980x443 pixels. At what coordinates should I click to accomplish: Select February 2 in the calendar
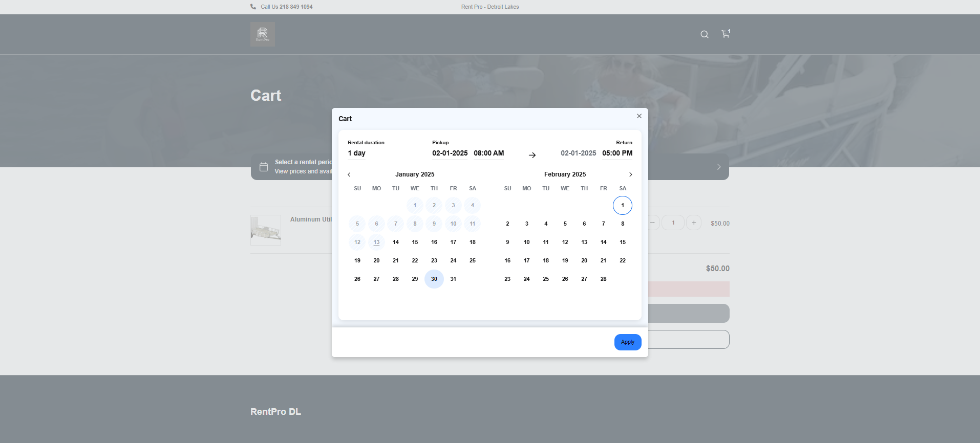click(x=507, y=224)
